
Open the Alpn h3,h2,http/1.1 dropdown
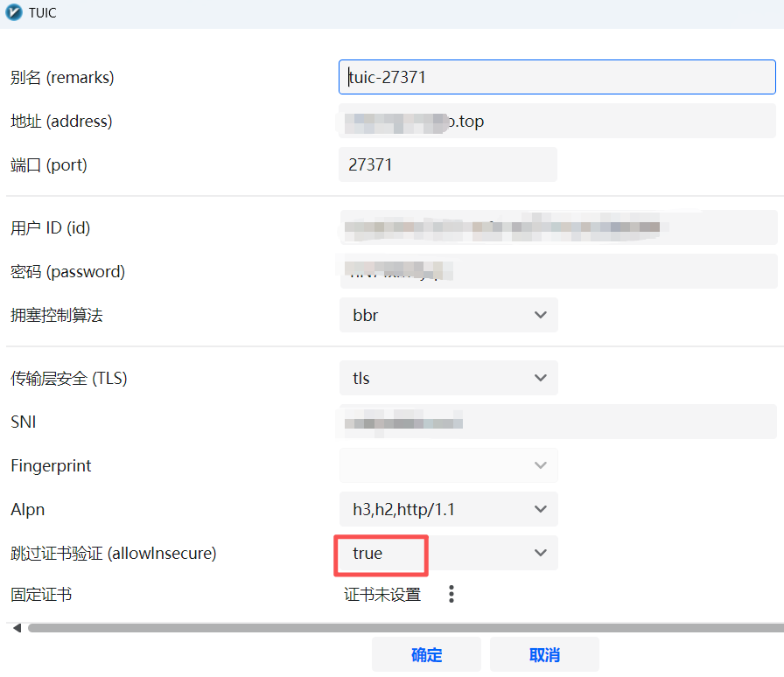coord(448,509)
